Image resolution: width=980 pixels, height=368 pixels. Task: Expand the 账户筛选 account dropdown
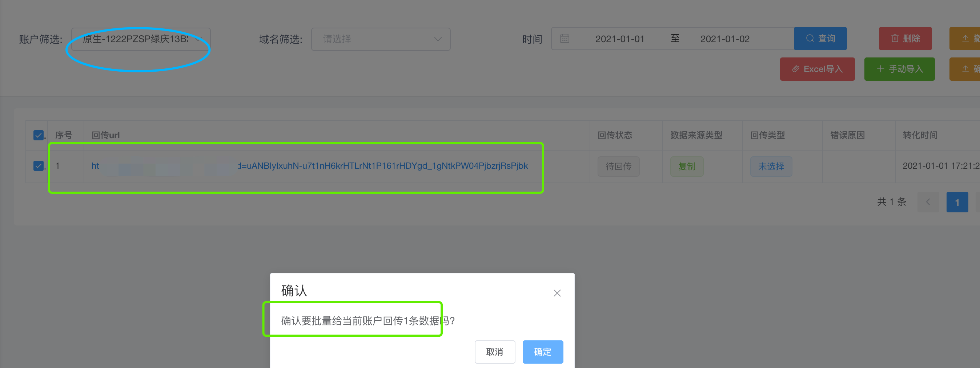point(141,39)
